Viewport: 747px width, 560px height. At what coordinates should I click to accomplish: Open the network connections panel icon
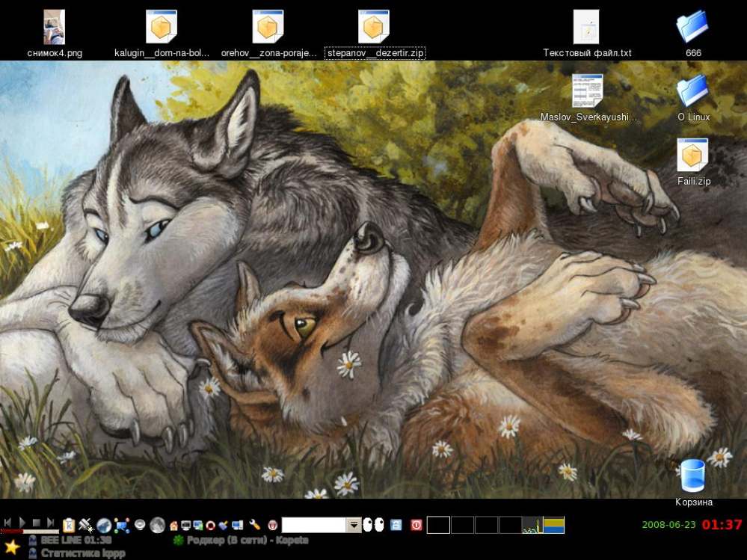pos(122,526)
